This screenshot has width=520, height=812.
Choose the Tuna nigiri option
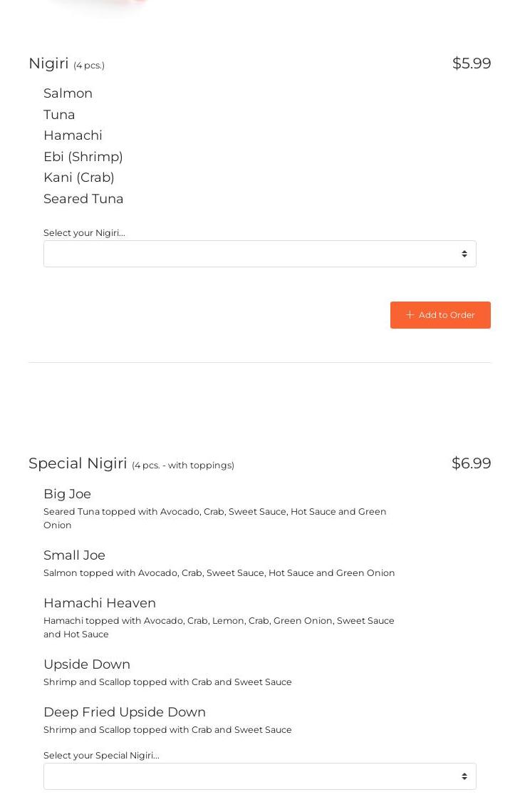tap(59, 115)
